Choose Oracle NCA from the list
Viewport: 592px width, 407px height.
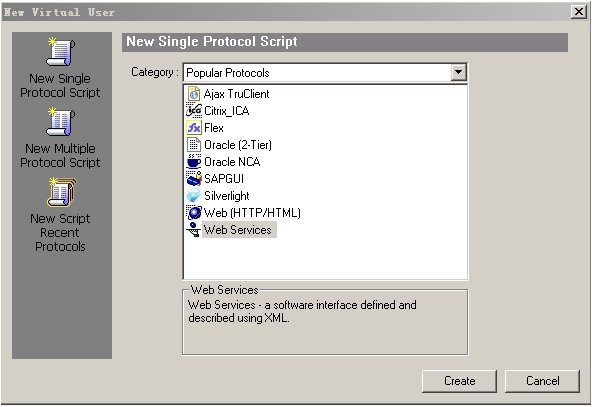pyautogui.click(x=232, y=162)
